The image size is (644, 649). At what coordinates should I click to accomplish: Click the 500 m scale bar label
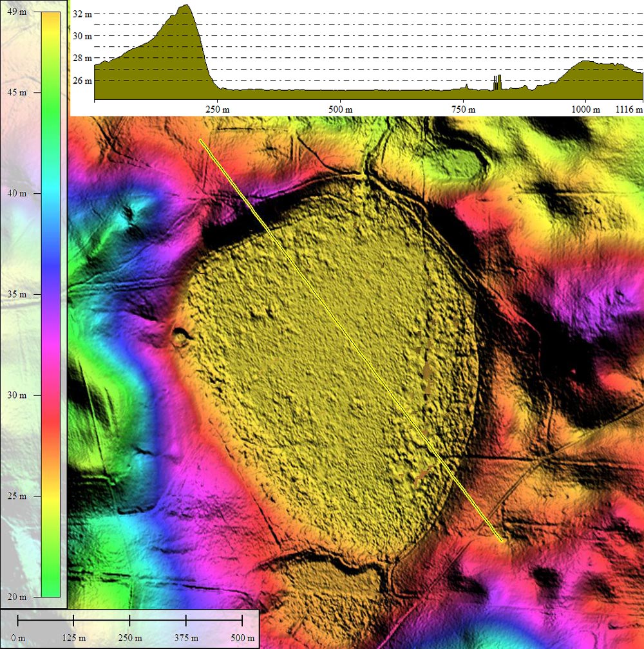point(243,638)
